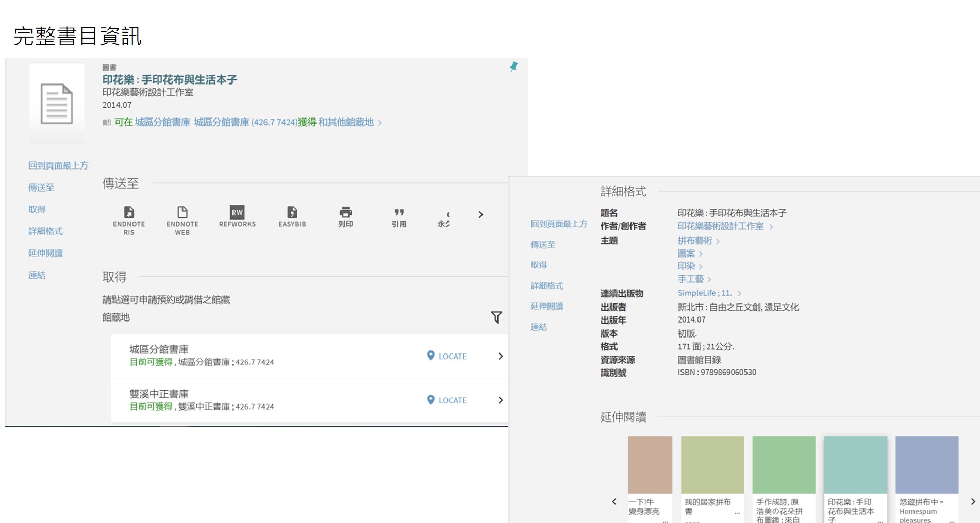Pin this record with the pushpin icon

coord(513,66)
